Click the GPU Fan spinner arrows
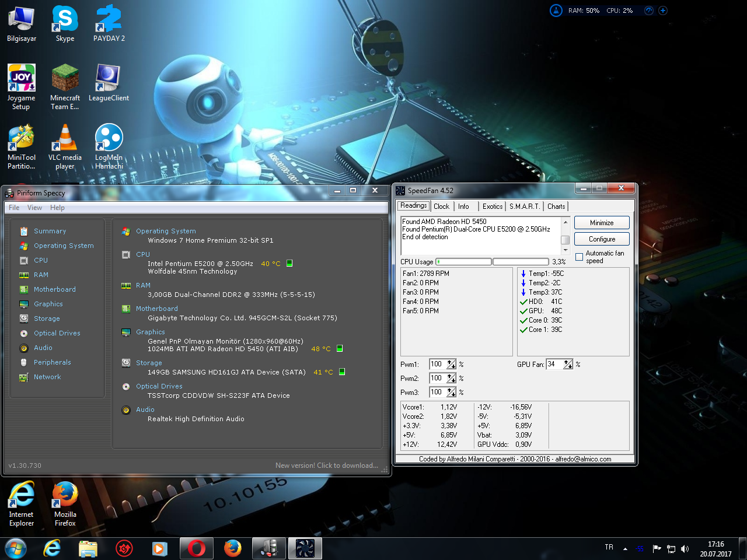Image resolution: width=747 pixels, height=560 pixels. [568, 364]
